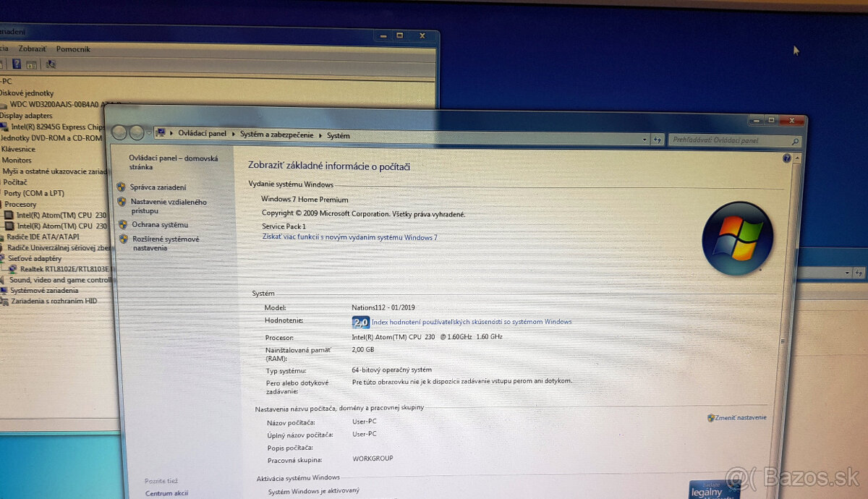The image size is (868, 499).
Task: Select Monitors category
Action: (17, 160)
